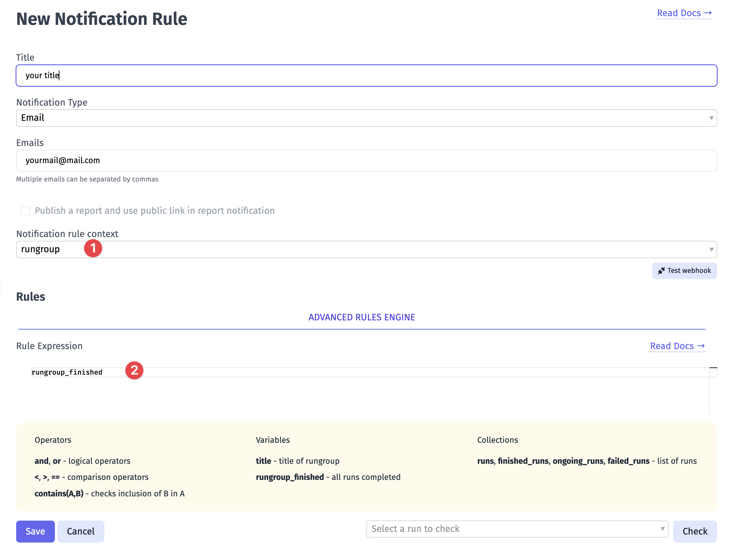Open the Select a run to check dropdown
This screenshot has width=730, height=560.
(517, 529)
